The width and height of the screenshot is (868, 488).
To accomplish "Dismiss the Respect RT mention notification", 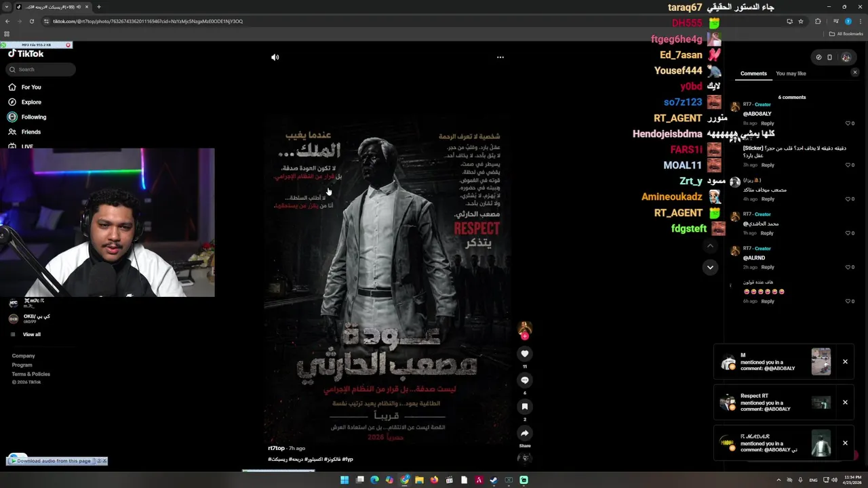I will [845, 403].
